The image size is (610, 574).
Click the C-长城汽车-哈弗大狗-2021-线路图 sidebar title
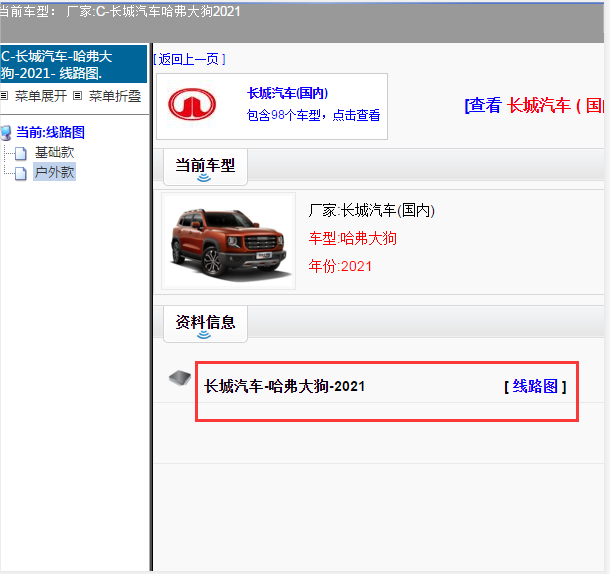point(73,64)
